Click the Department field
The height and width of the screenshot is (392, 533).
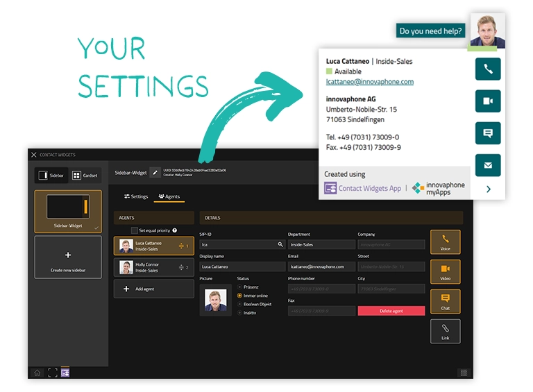[x=321, y=244]
